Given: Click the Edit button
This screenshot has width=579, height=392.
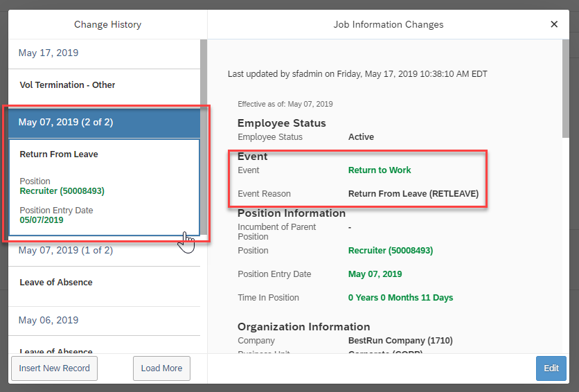Looking at the screenshot, I should 551,368.
